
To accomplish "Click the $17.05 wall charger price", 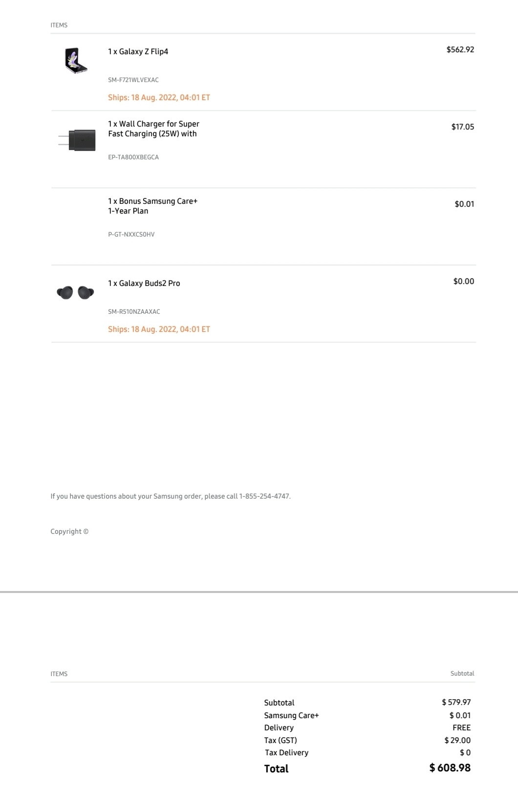I will [463, 127].
